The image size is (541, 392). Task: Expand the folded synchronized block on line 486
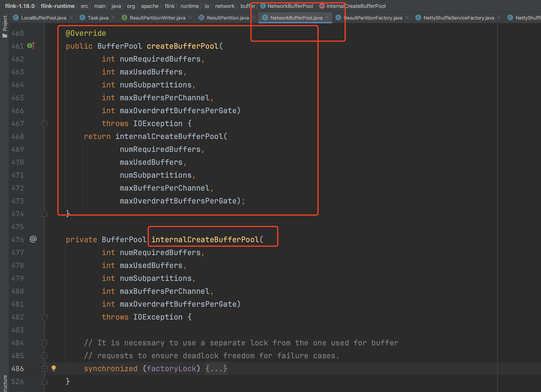(44, 369)
